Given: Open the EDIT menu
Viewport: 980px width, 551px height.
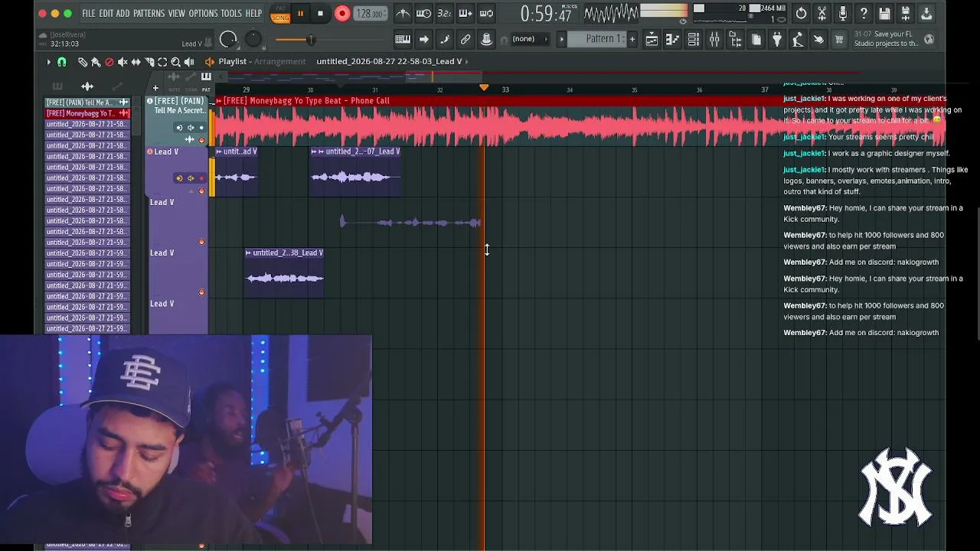Looking at the screenshot, I should (x=106, y=14).
